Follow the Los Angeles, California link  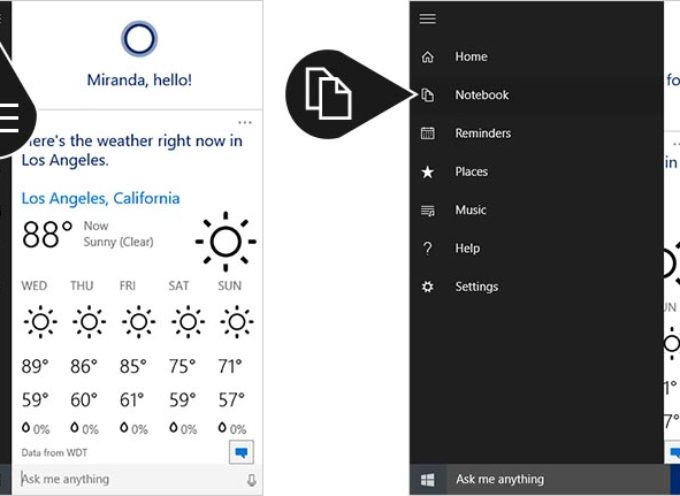click(x=101, y=199)
